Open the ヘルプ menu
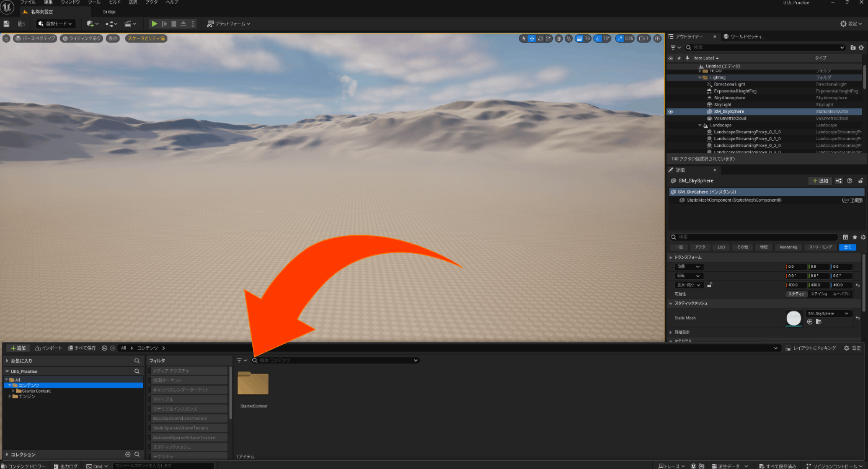 point(172,2)
